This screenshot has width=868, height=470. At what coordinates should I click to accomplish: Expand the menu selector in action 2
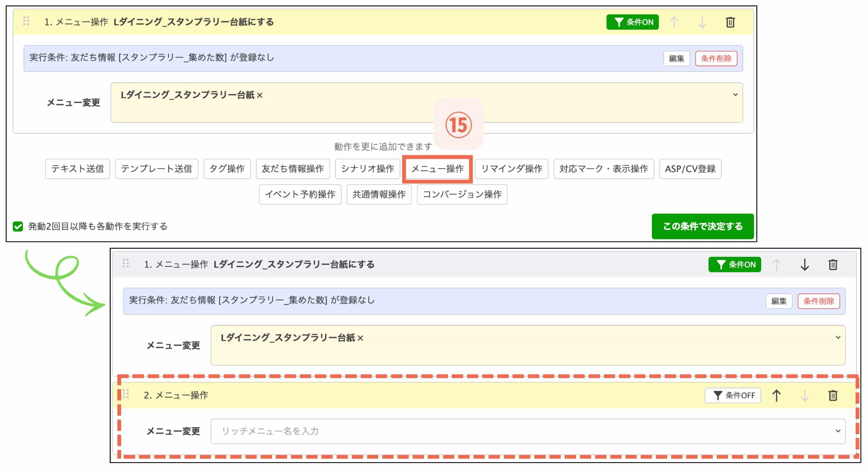838,431
